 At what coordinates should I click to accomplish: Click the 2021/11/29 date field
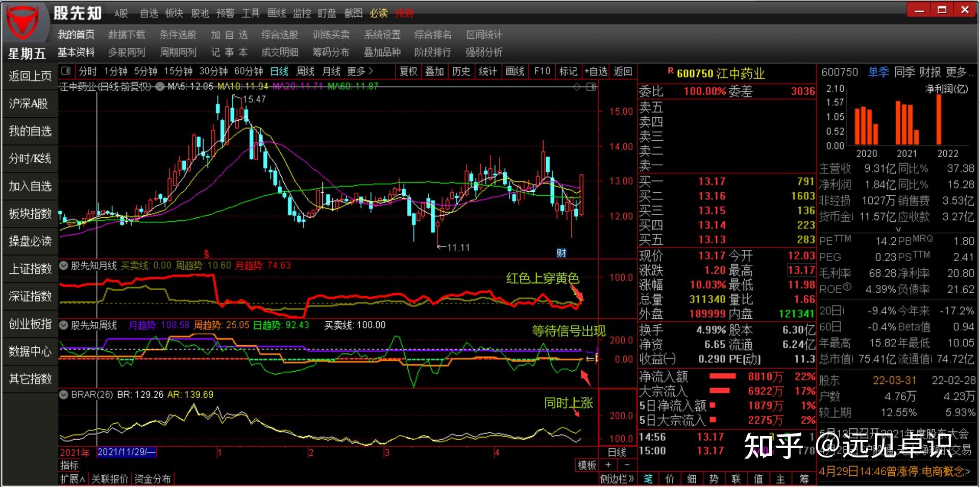point(127,452)
